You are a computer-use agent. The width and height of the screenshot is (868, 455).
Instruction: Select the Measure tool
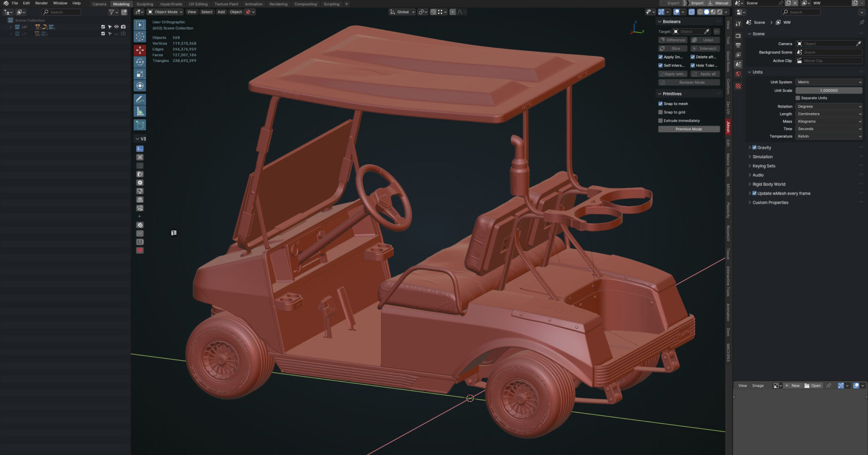click(x=140, y=110)
